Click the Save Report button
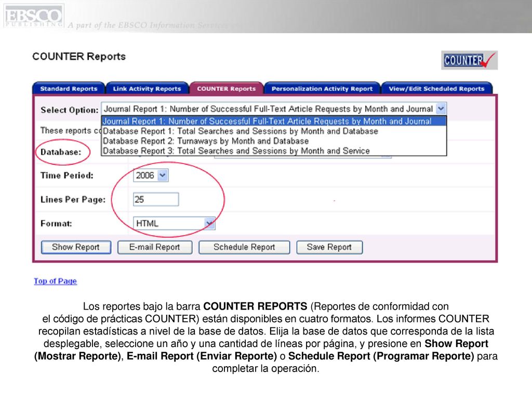The height and width of the screenshot is (399, 532). click(329, 247)
